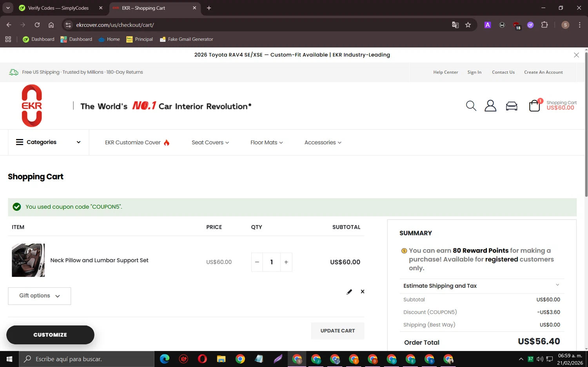Open Neck Pillow product thumbnail
Viewport: 588px width, 367px height.
click(x=28, y=260)
